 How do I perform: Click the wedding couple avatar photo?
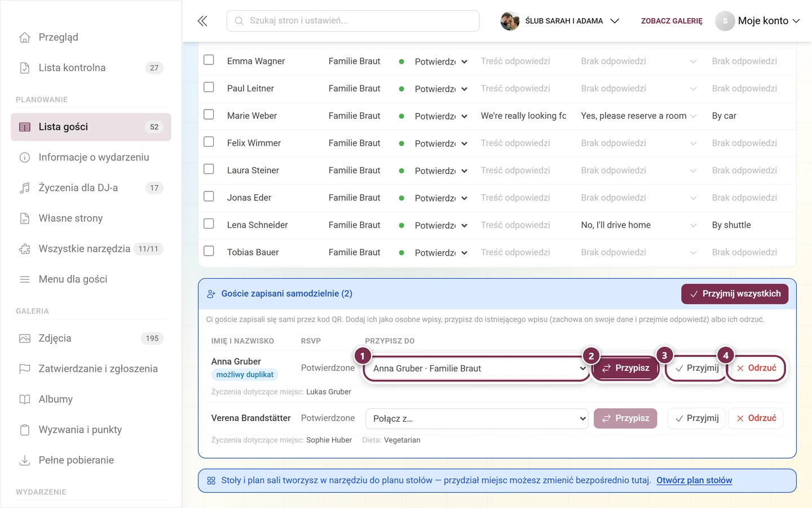coord(510,21)
